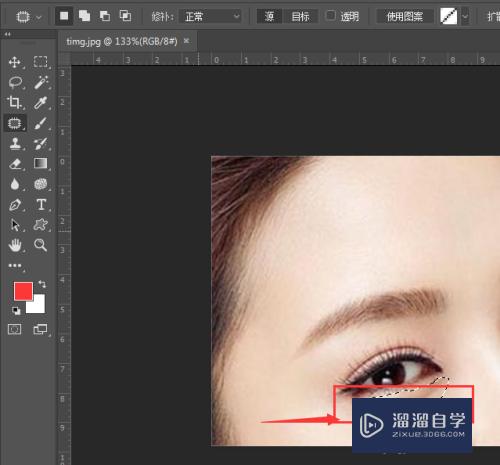Select the Pen tool

click(x=15, y=205)
